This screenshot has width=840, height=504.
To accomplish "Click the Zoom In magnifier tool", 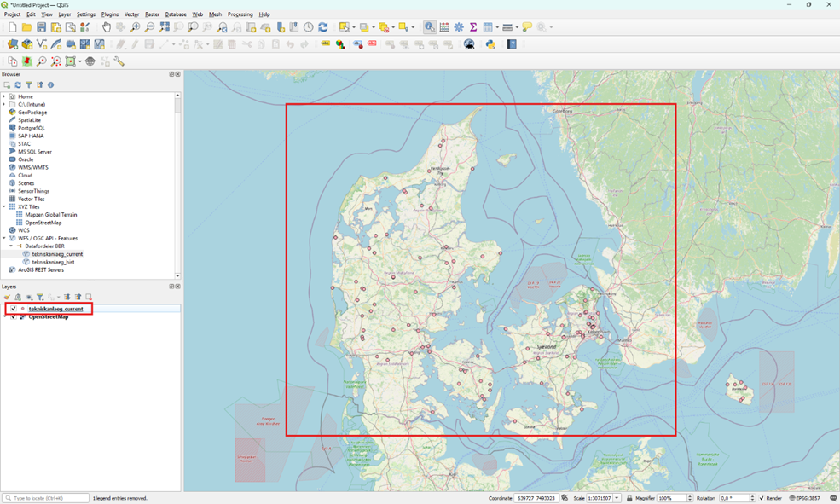I will coord(135,27).
